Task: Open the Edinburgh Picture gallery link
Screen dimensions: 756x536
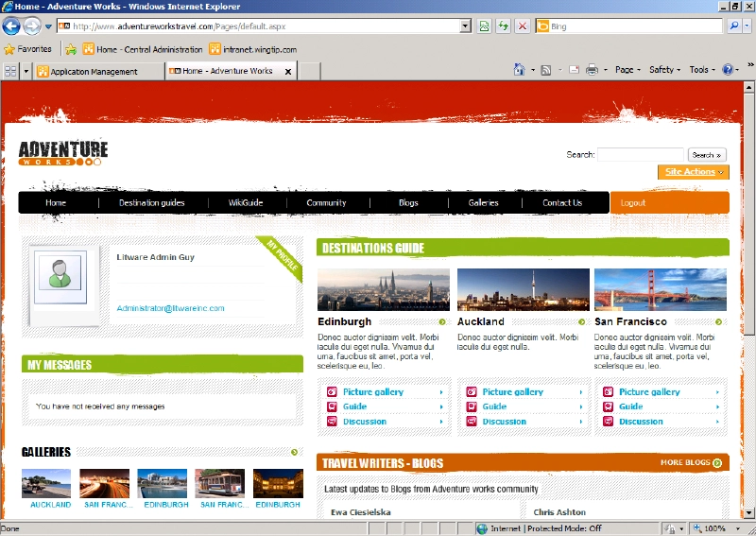Action: point(372,391)
